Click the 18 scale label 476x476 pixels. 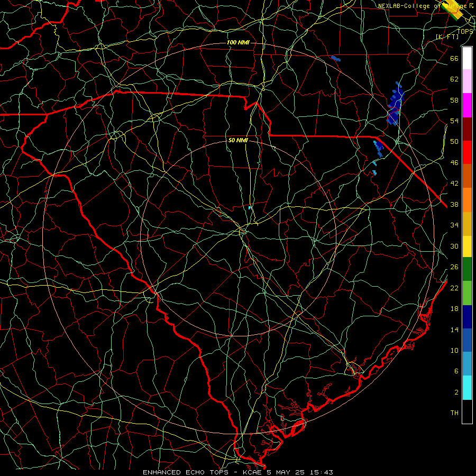point(454,308)
